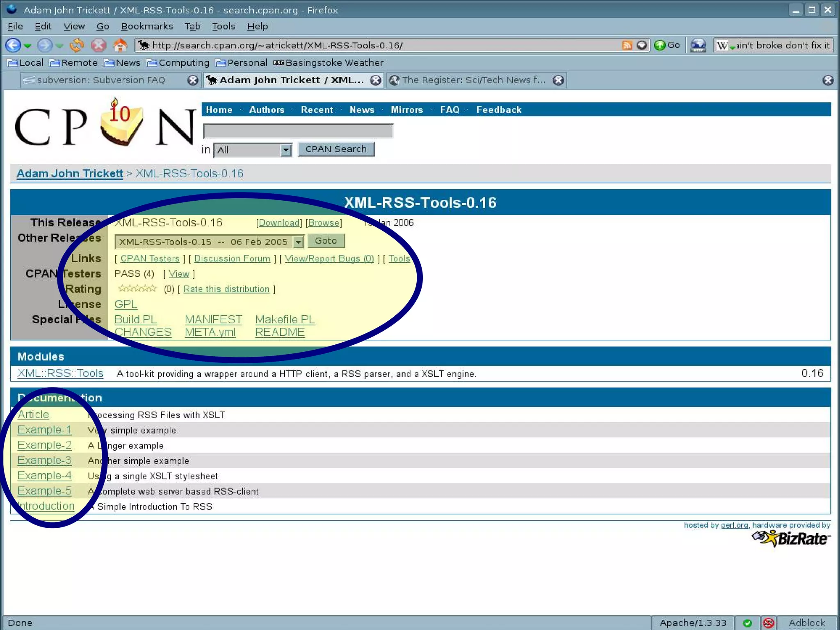Click the RSS feed icon in address bar
The width and height of the screenshot is (840, 630).
[x=627, y=45]
